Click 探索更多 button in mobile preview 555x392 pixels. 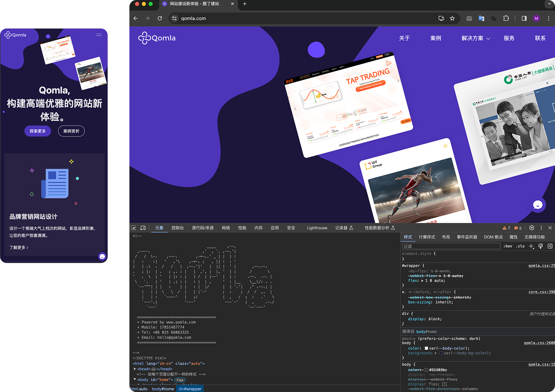click(38, 131)
